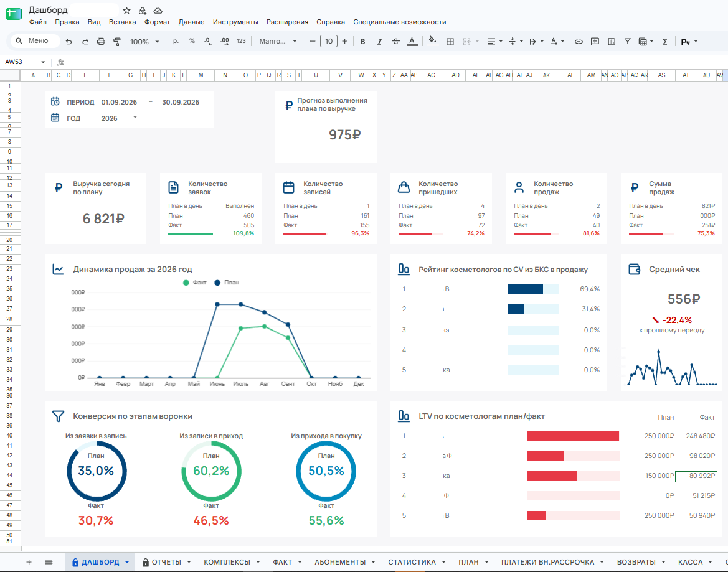Open the Manro font family dropdown
Image resolution: width=728 pixels, height=572 pixels.
pyautogui.click(x=278, y=41)
